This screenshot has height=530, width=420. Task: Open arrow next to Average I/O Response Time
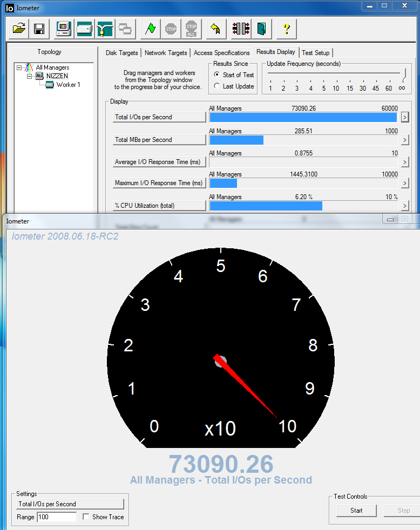(x=405, y=162)
